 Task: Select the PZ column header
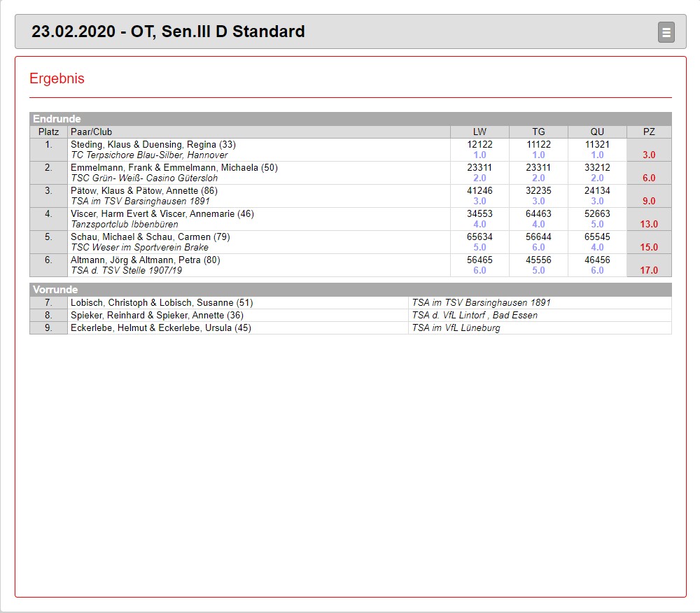click(649, 132)
